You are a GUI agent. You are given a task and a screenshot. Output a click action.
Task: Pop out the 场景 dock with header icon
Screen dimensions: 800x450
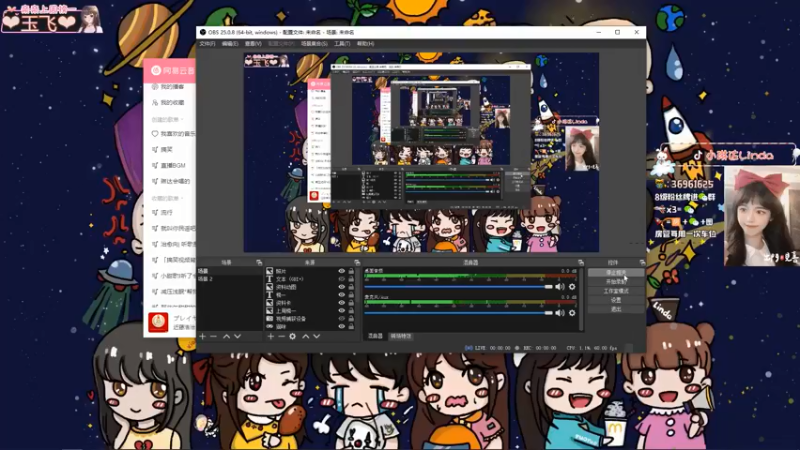259,262
